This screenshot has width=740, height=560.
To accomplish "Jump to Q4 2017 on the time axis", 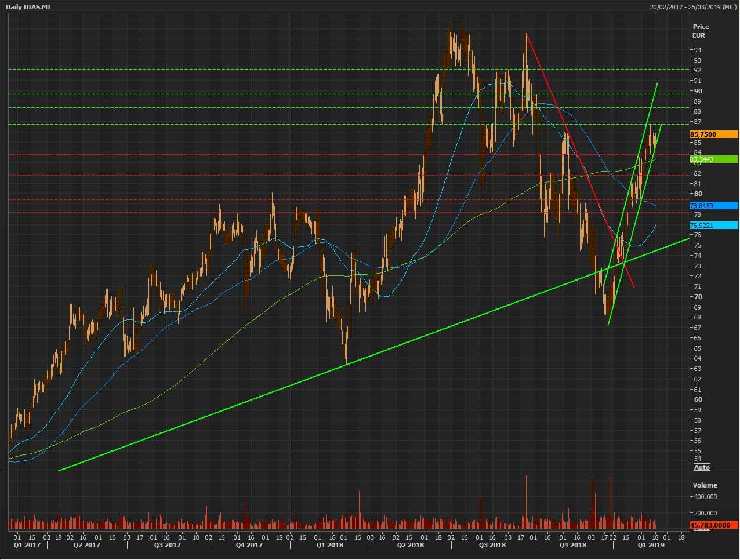I will (x=249, y=545).
